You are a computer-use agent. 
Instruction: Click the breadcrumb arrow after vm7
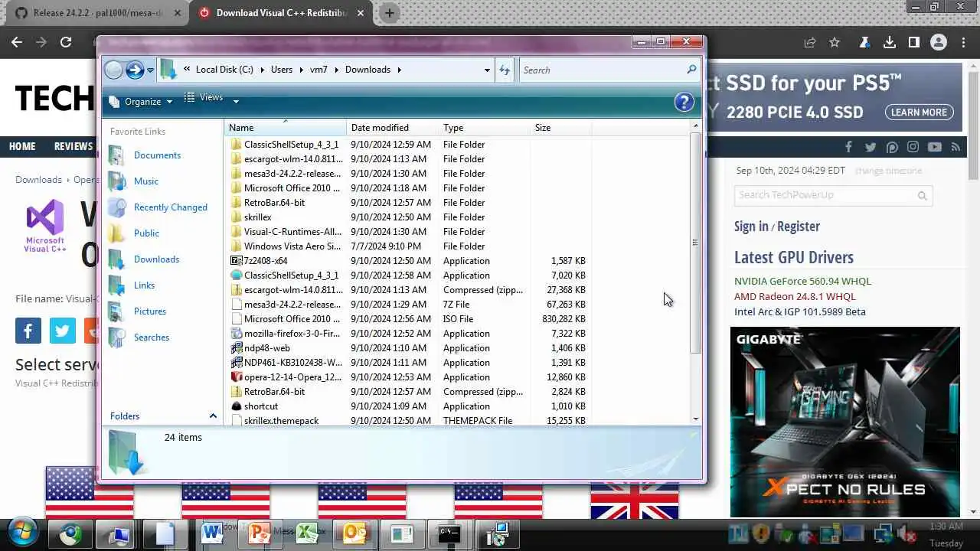[336, 70]
